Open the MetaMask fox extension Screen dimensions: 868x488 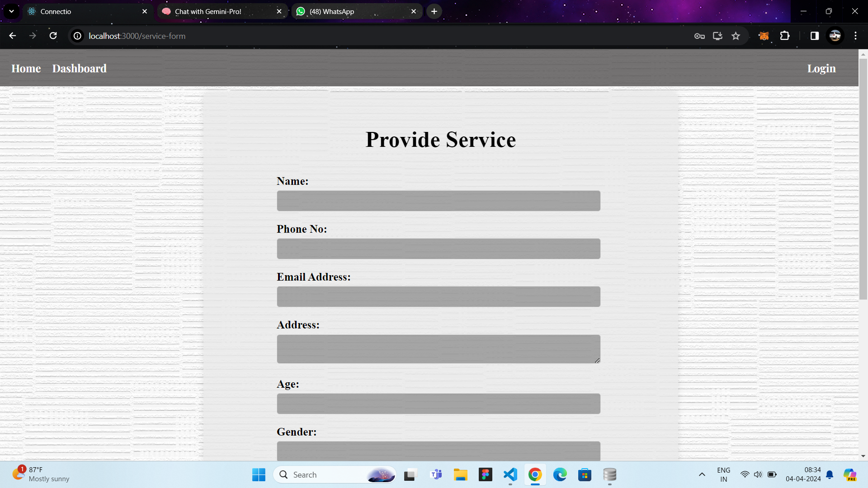764,36
